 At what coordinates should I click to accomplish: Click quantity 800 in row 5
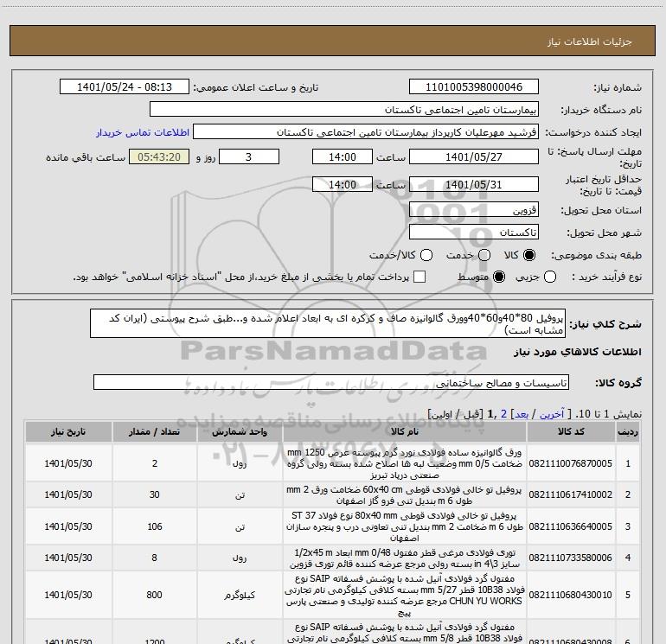coord(155,596)
